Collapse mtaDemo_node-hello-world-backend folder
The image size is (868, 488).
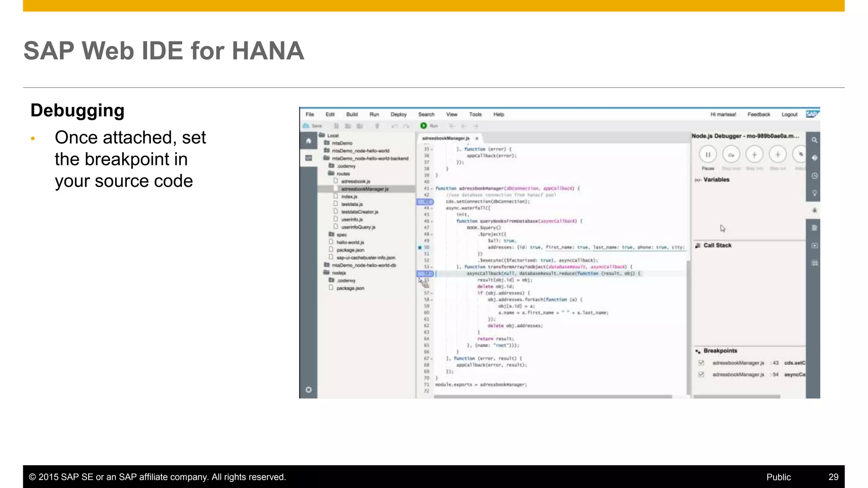coord(327,158)
